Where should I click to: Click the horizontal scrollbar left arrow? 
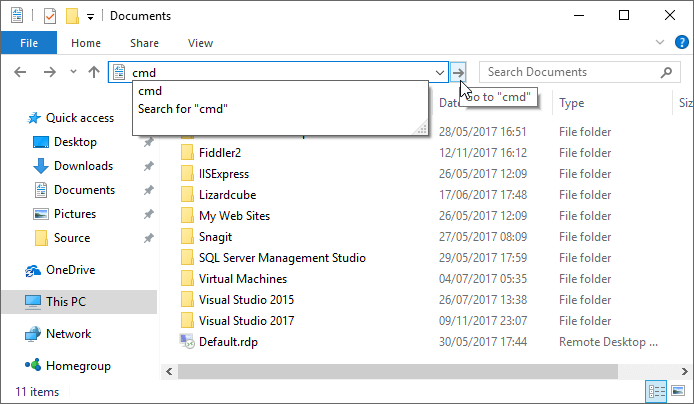click(x=169, y=372)
